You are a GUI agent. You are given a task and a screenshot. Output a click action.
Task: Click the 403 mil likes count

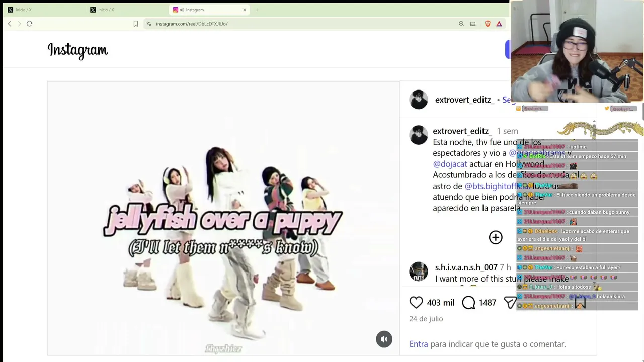pyautogui.click(x=441, y=302)
